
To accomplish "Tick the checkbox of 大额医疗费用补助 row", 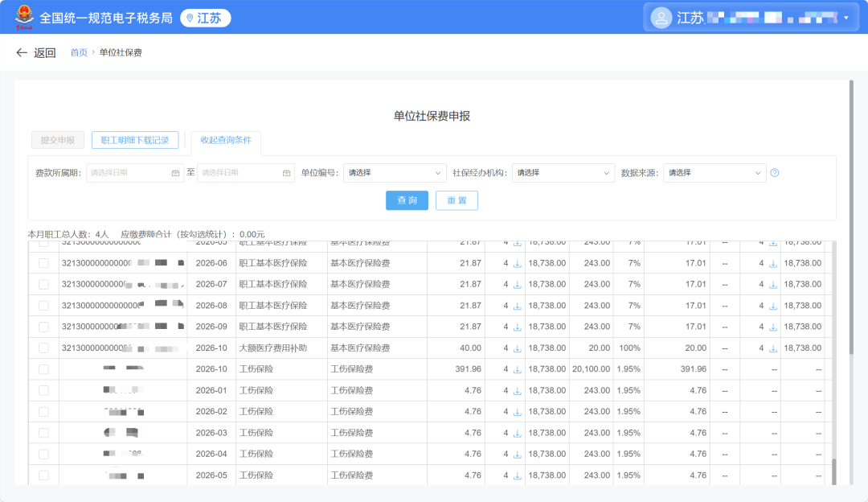I will [x=43, y=348].
